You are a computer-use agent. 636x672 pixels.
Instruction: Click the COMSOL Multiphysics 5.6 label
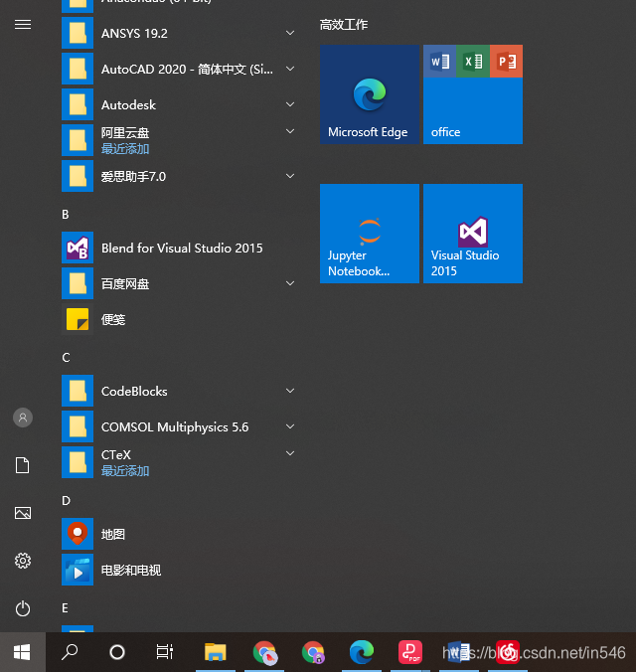(175, 427)
